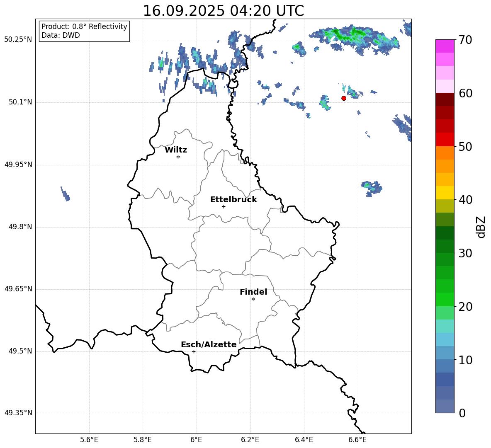Click latitude label '49.95°N'
The image size is (491, 448).
(x=18, y=165)
